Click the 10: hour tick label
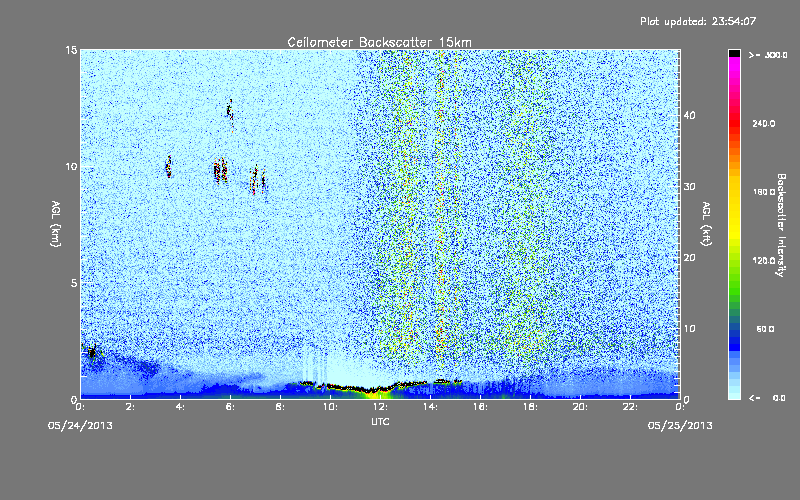This screenshot has height=500, width=800. (x=331, y=407)
